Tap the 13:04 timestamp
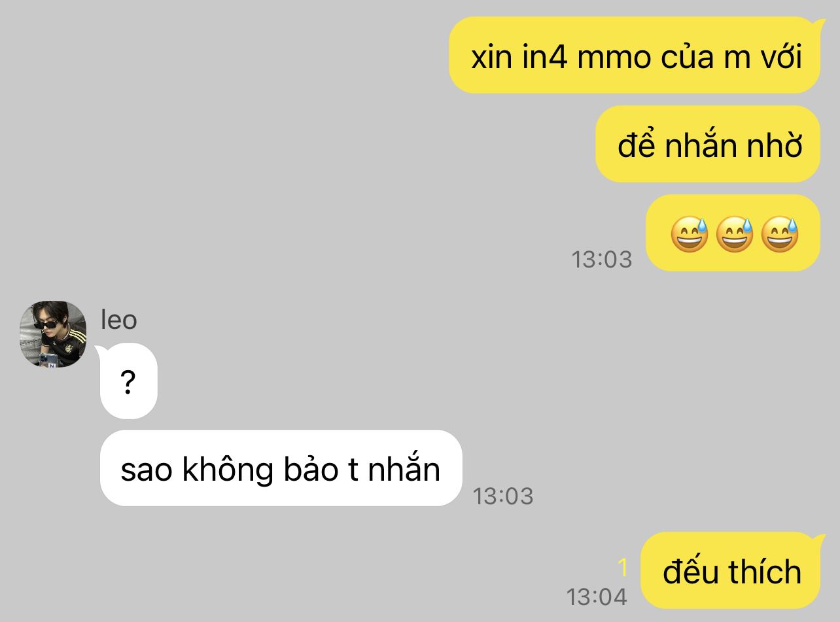 [597, 596]
